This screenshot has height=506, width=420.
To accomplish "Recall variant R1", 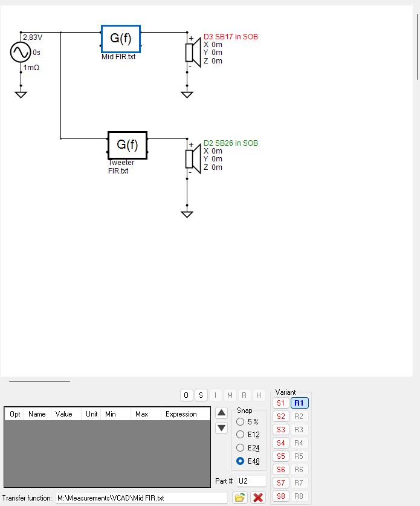I will pyautogui.click(x=299, y=403).
